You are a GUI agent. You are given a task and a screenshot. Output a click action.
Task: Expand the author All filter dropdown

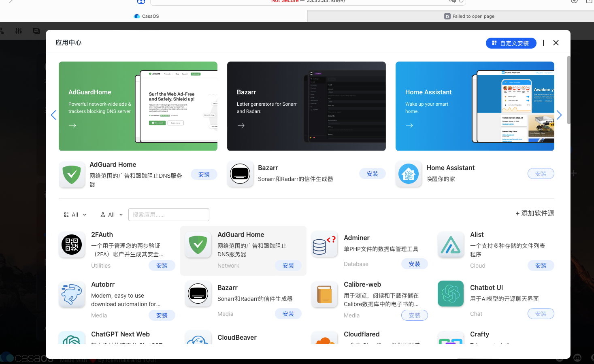tap(112, 215)
